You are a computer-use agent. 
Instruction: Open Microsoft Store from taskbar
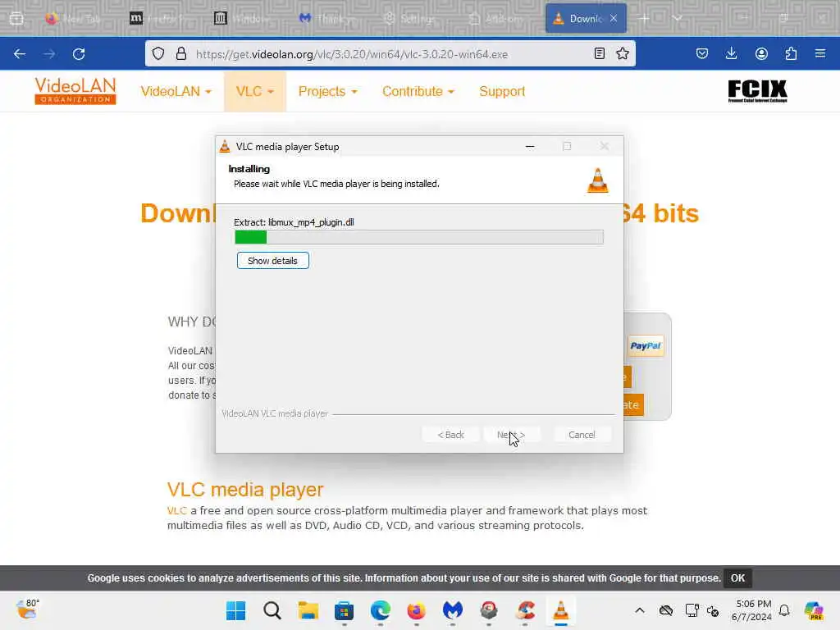(344, 610)
